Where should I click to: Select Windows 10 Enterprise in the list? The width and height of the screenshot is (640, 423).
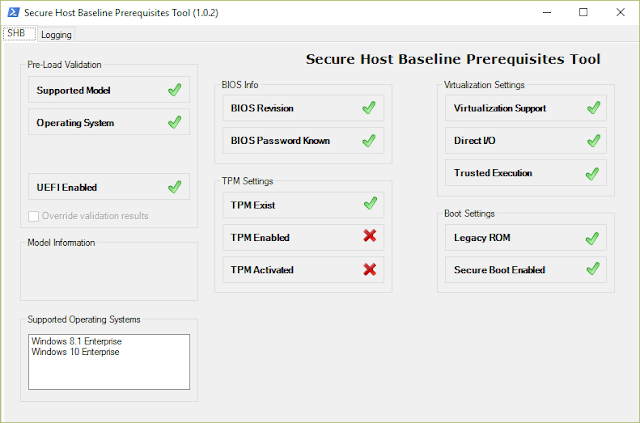(x=74, y=352)
